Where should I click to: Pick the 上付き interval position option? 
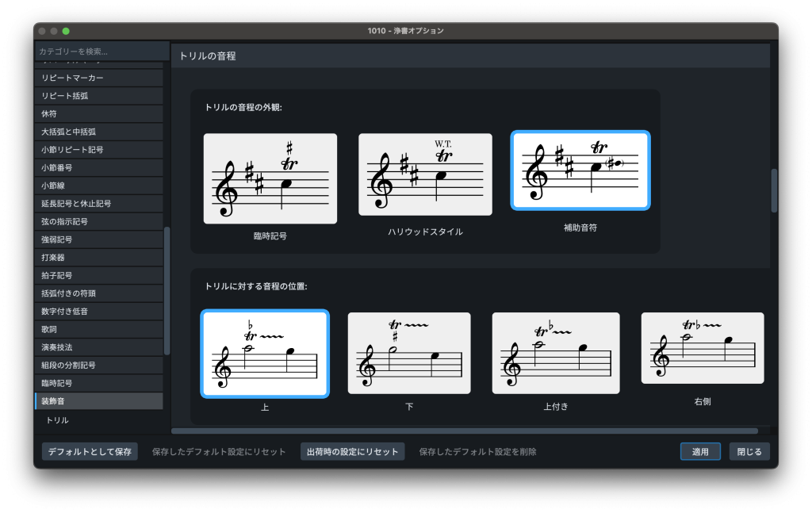click(555, 353)
